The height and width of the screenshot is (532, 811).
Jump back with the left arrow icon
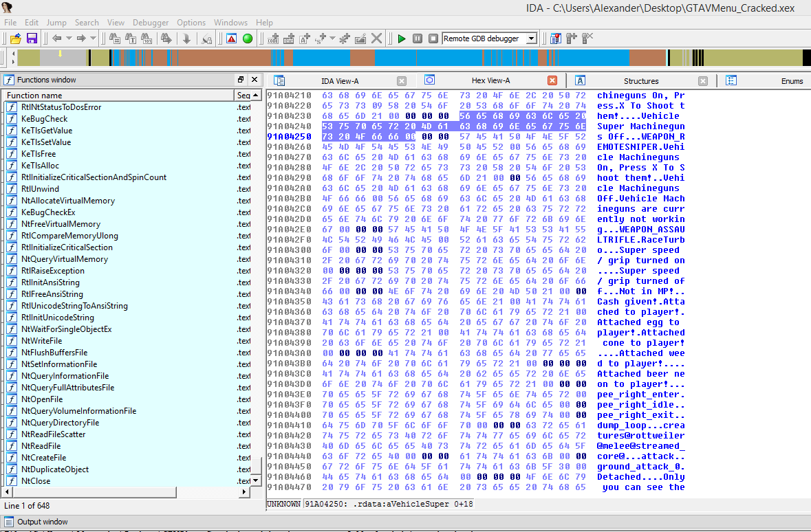pos(57,38)
